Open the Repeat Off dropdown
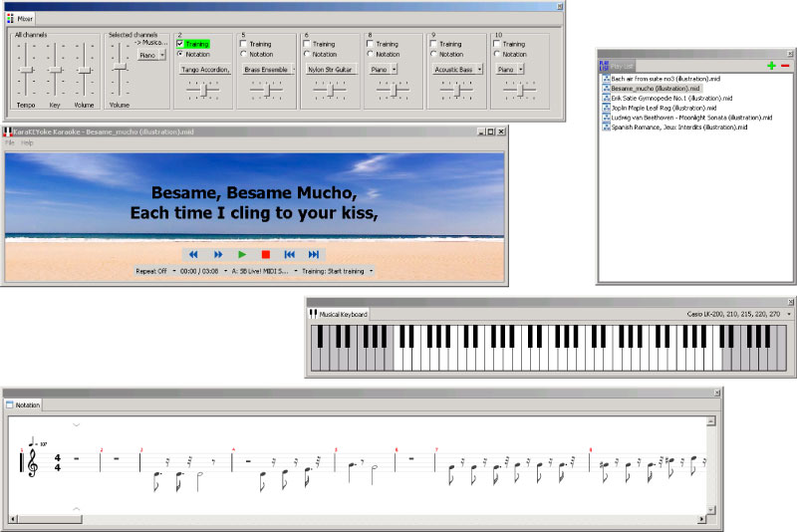Viewport: 797px width, 532px height. (x=155, y=271)
